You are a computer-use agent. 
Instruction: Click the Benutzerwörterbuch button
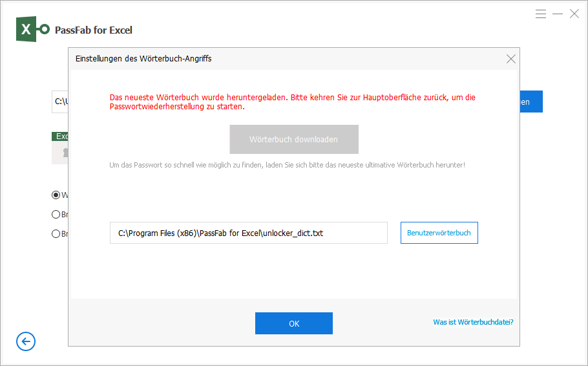coord(439,233)
